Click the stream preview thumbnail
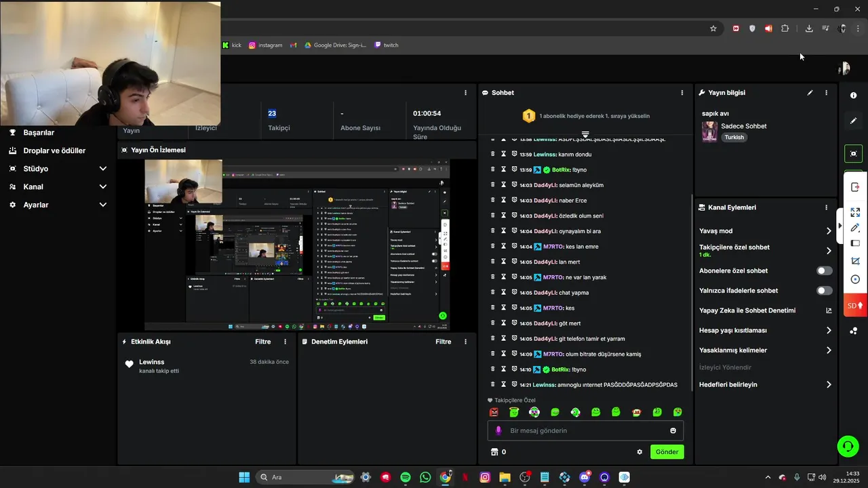The image size is (868, 488). point(296,245)
